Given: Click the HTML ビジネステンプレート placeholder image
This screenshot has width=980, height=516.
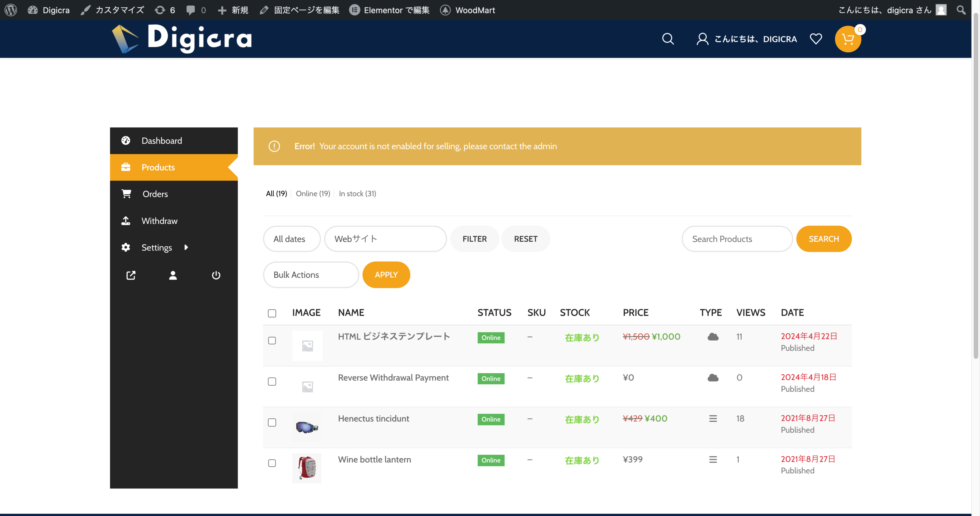Looking at the screenshot, I should (x=307, y=346).
